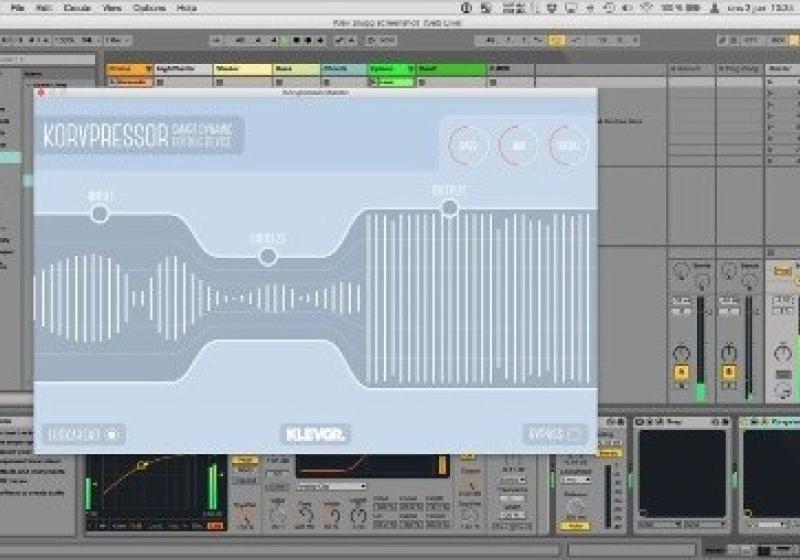Click the leftmost red ring knob
This screenshot has width=800, height=560.
[468, 146]
